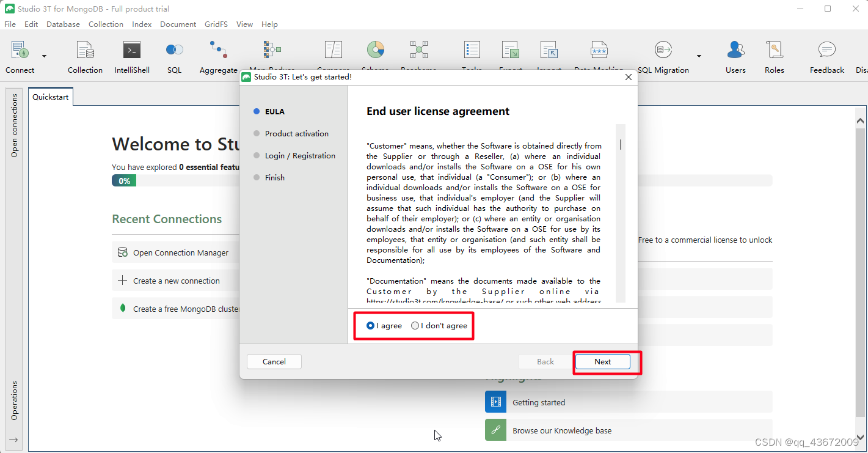The height and width of the screenshot is (453, 868).
Task: Open the Getting started highlight
Action: tap(629, 402)
